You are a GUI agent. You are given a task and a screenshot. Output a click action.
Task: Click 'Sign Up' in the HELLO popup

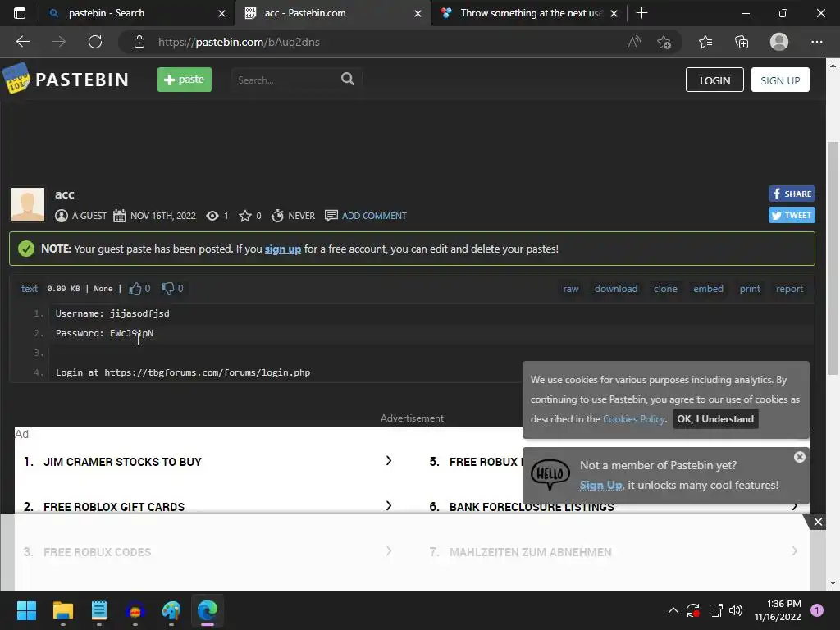point(600,485)
